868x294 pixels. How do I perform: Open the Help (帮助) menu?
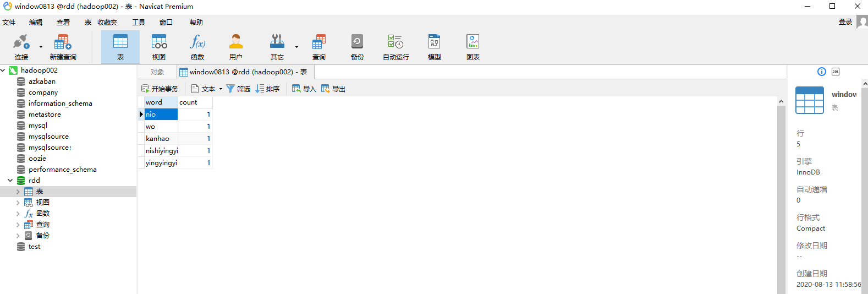click(x=196, y=23)
